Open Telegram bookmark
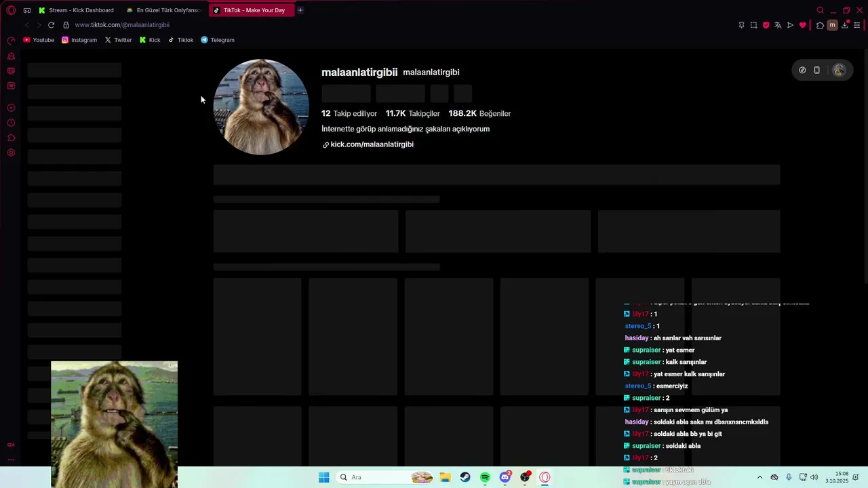Screen dimensions: 868x488 coord(217,40)
